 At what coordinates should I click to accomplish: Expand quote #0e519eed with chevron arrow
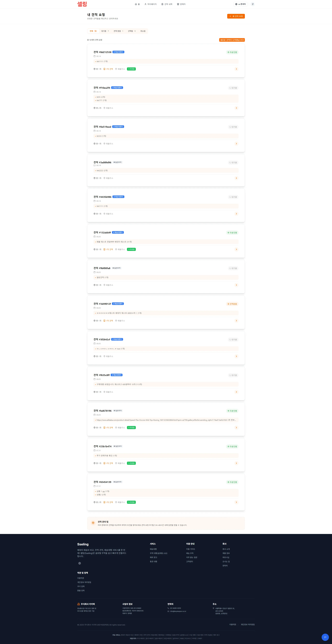click(236, 144)
